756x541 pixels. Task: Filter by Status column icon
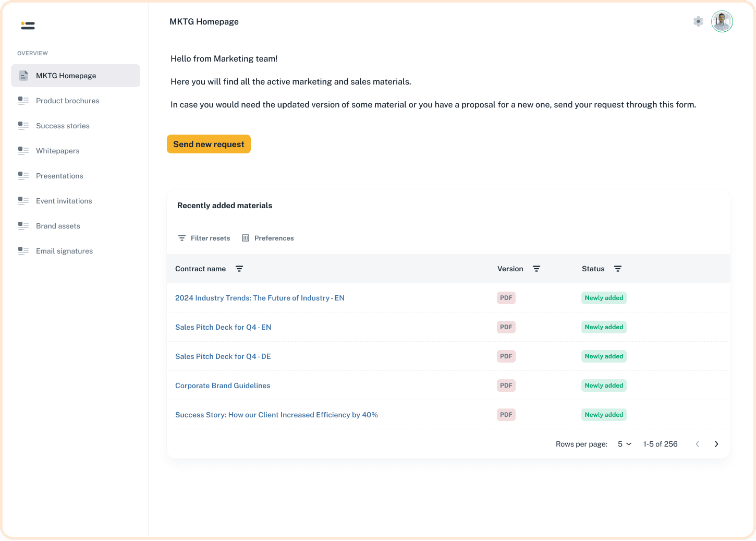pos(618,269)
